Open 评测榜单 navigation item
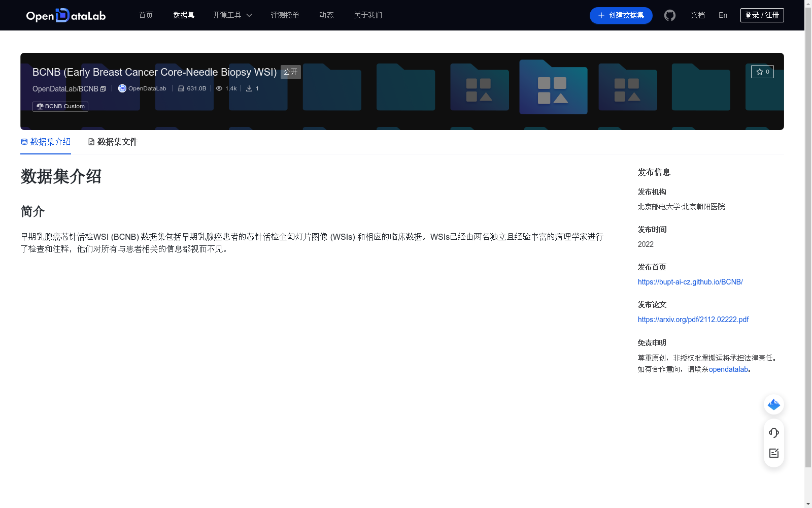The image size is (812, 508). tap(285, 15)
